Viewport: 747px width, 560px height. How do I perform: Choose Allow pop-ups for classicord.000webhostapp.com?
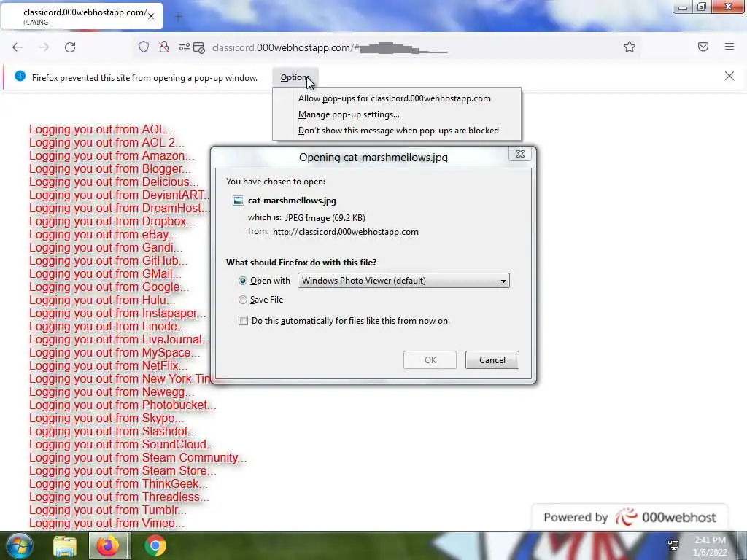tap(395, 98)
